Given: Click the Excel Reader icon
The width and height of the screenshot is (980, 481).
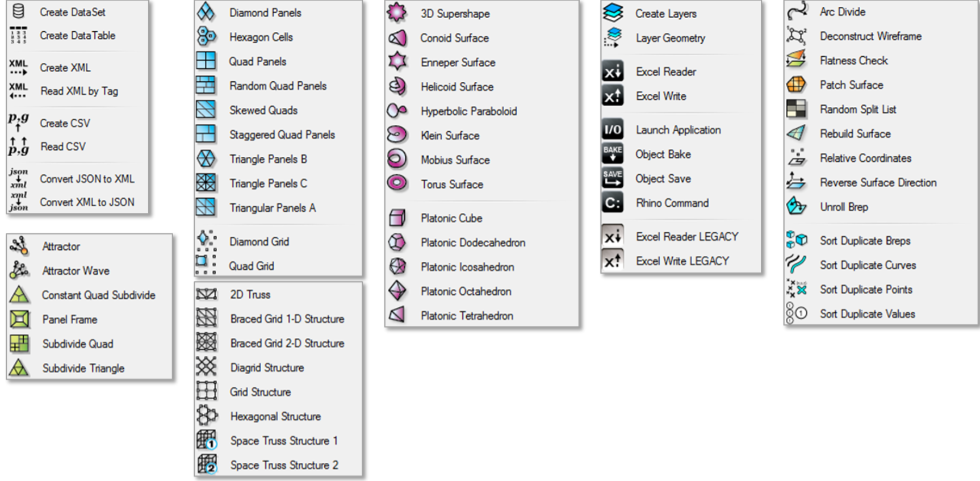Looking at the screenshot, I should click(613, 72).
